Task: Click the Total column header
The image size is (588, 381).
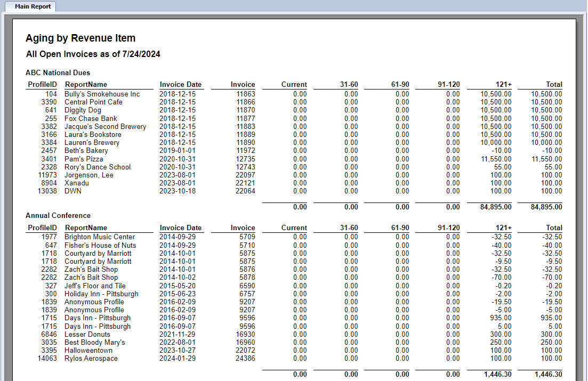Action: (554, 84)
